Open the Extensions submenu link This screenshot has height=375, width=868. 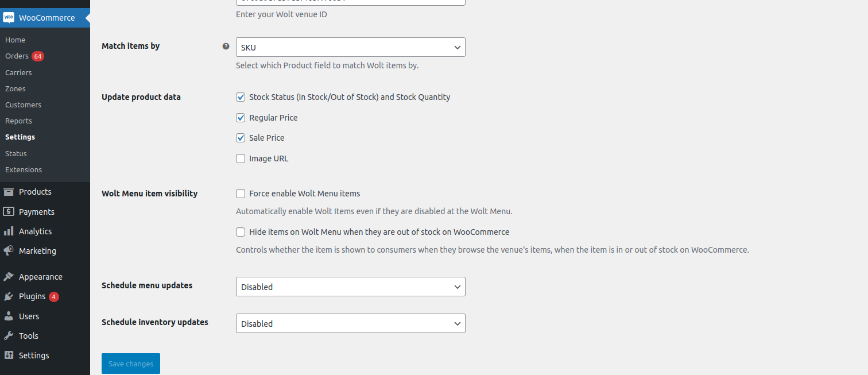[24, 169]
